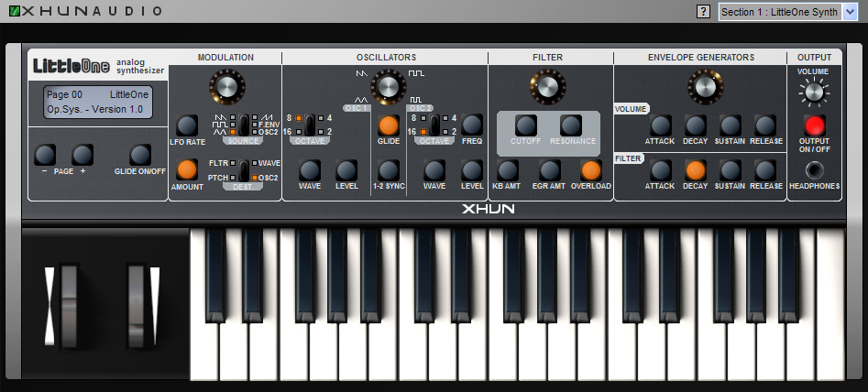Click the narrow pulse waveform icon above OSC 2 label

click(415, 100)
